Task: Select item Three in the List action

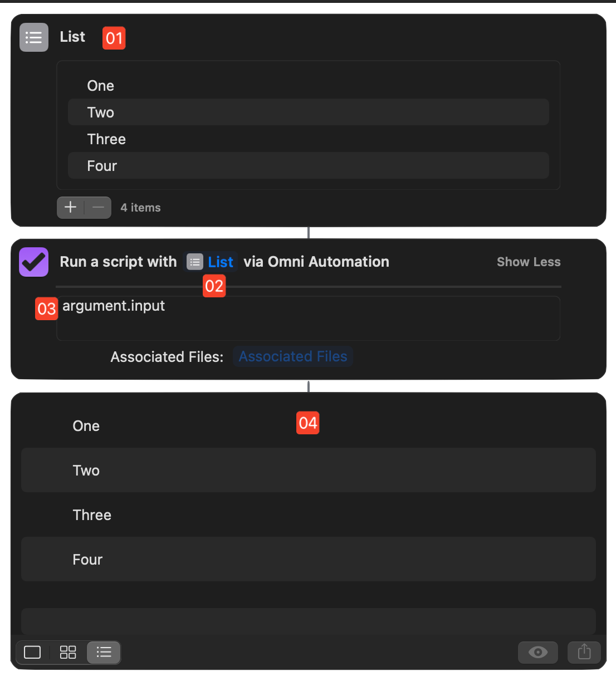Action: point(308,139)
